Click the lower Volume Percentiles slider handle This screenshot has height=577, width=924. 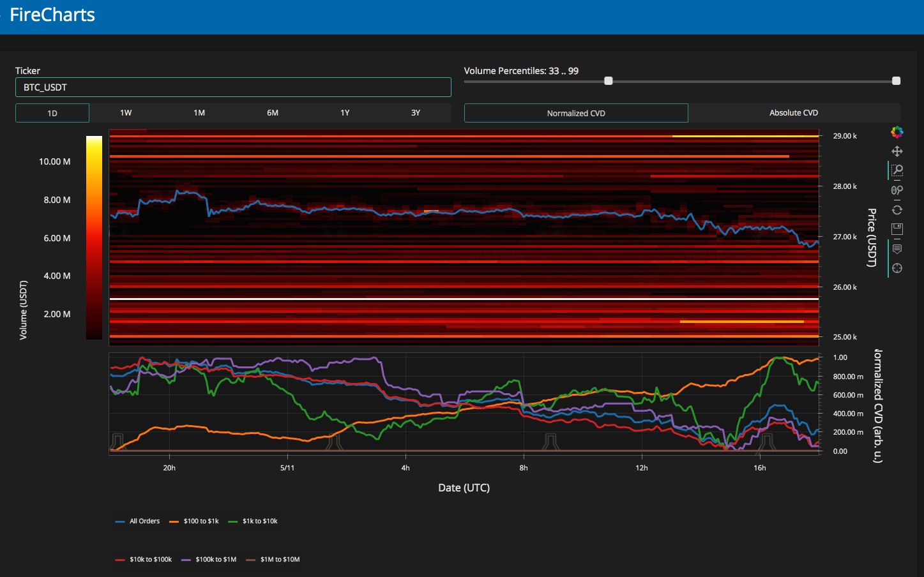coord(609,81)
